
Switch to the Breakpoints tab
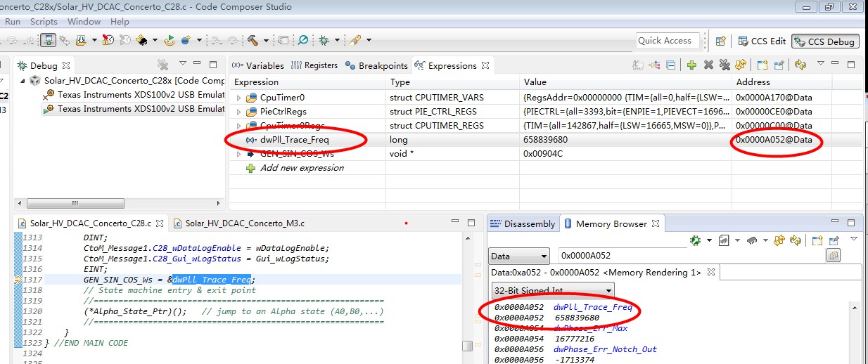pos(376,65)
